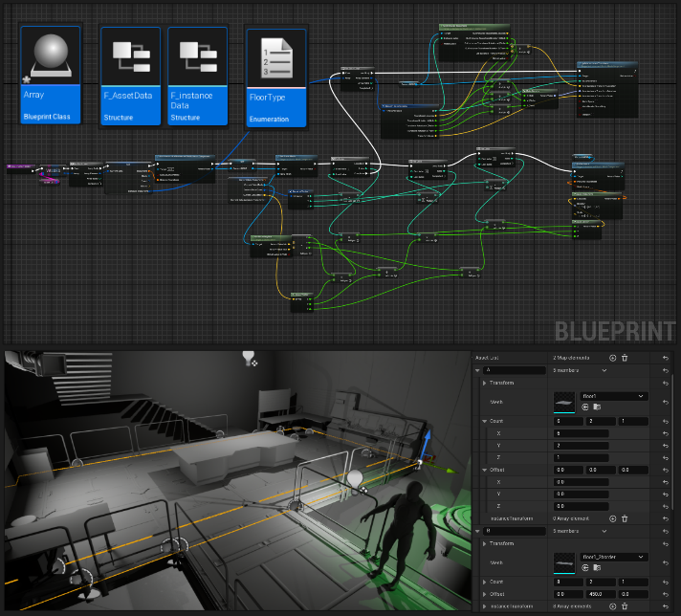Collapse map element B
The height and width of the screenshot is (616, 681).
477,531
